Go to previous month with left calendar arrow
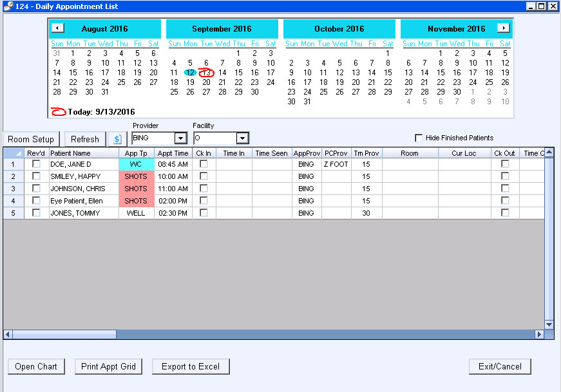 point(57,28)
